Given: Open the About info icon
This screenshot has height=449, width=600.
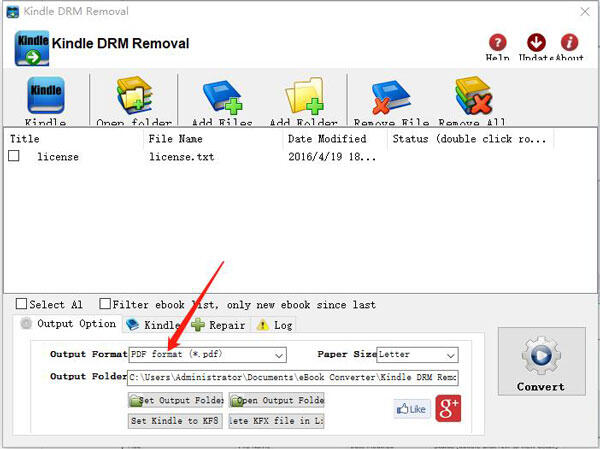Looking at the screenshot, I should [x=569, y=42].
